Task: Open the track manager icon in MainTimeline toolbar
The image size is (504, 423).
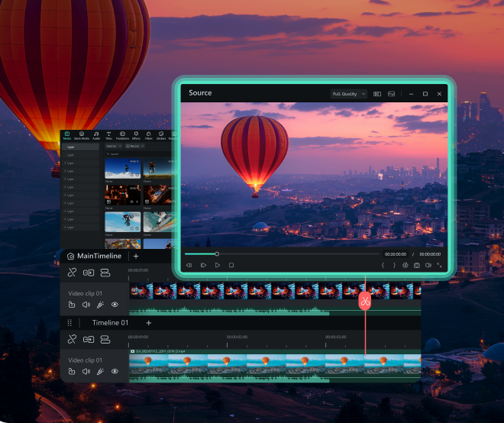Action: 105,273
